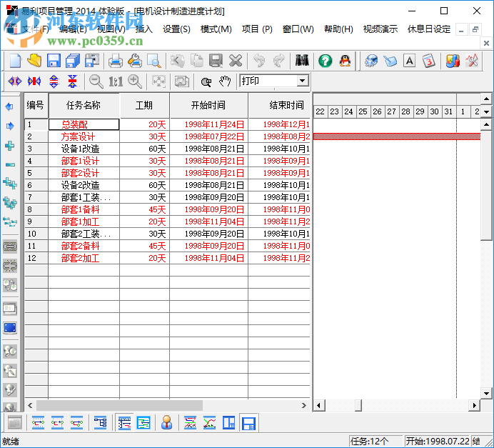Click the horizontal expand arrows icon

15,81
